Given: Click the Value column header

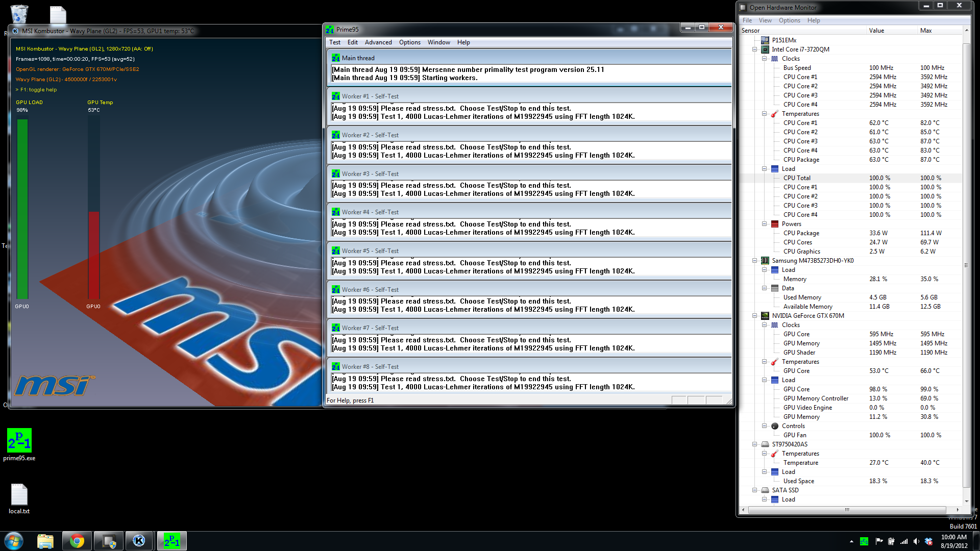Looking at the screenshot, I should pos(892,31).
